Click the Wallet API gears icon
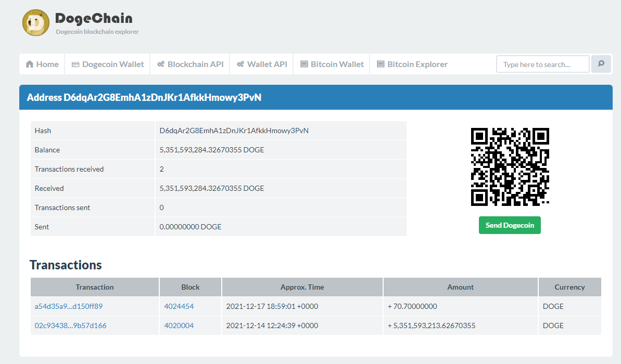This screenshot has width=621, height=364. [x=240, y=64]
